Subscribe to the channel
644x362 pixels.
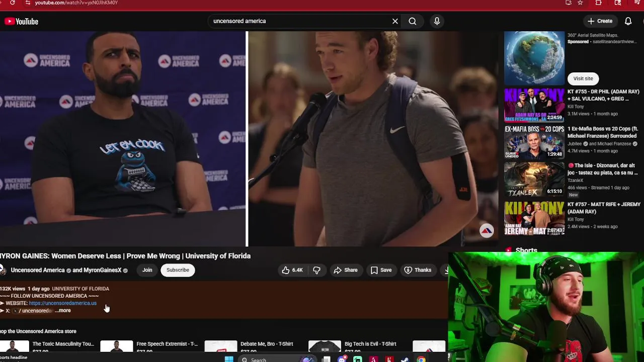click(x=178, y=270)
